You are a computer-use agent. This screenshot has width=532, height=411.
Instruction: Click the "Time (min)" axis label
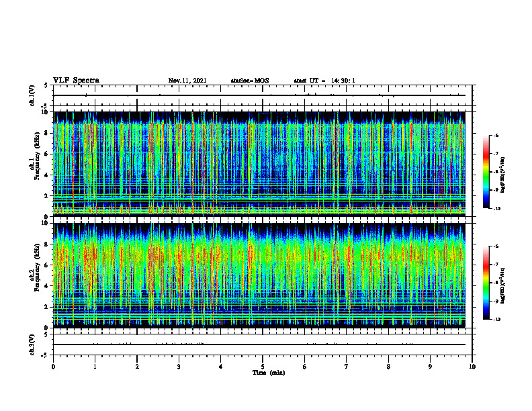(269, 373)
